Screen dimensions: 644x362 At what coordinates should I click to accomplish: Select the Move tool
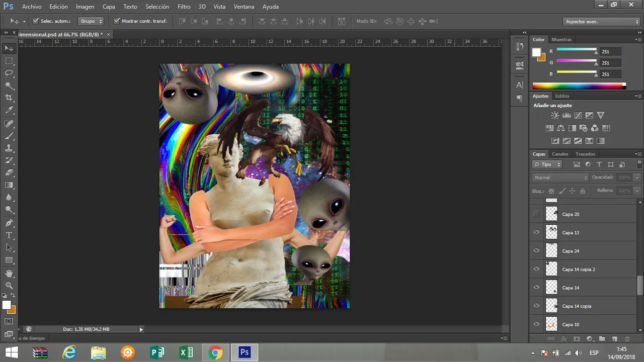point(9,48)
